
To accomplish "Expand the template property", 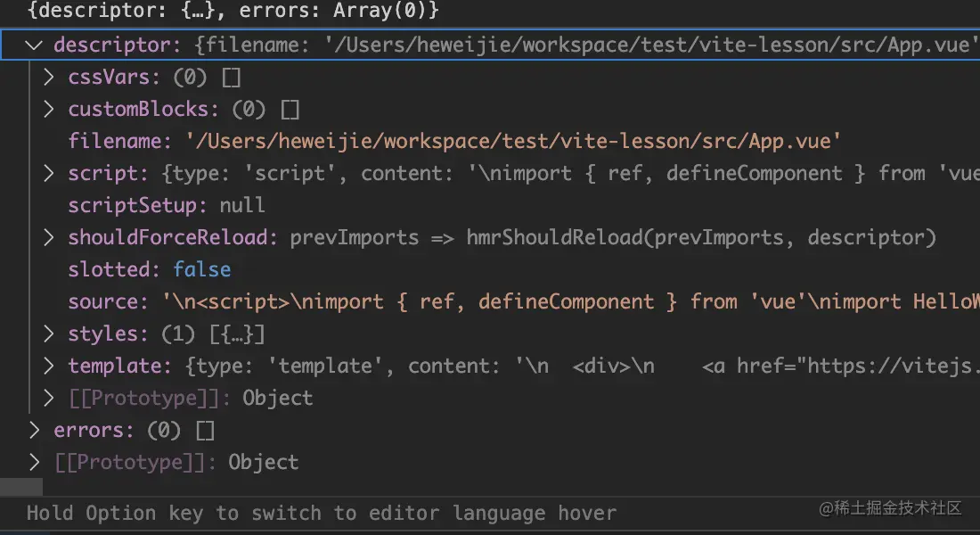I will [49, 366].
